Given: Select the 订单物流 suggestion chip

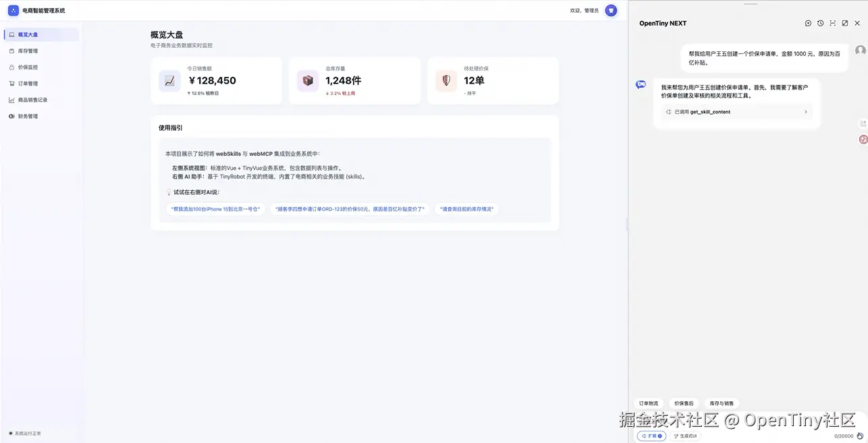Looking at the screenshot, I should point(649,403).
